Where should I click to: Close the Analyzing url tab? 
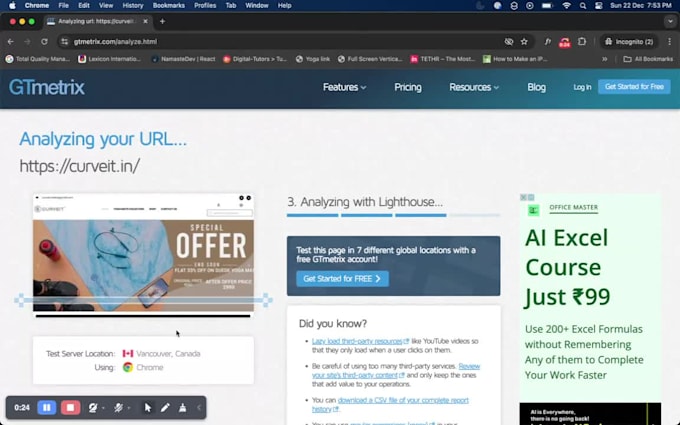point(145,21)
